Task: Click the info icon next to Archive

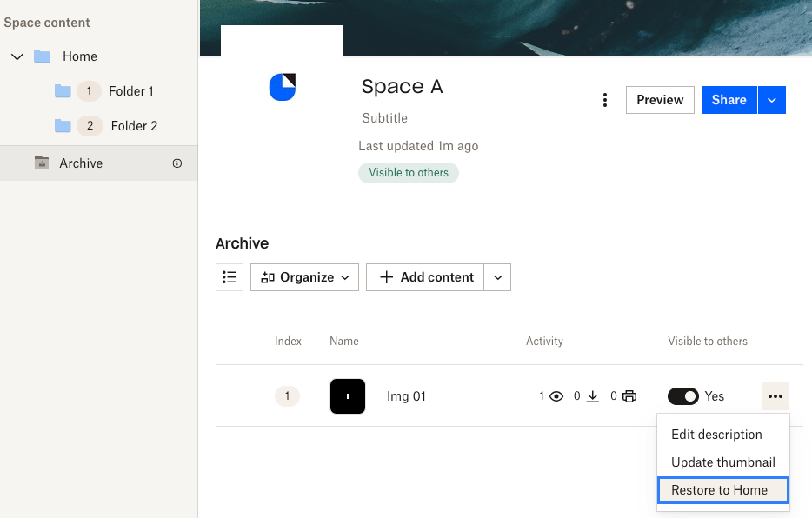Action: click(177, 163)
